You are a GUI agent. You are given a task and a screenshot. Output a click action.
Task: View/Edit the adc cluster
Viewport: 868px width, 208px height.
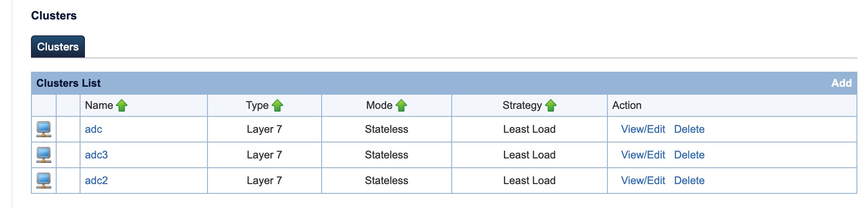(643, 129)
